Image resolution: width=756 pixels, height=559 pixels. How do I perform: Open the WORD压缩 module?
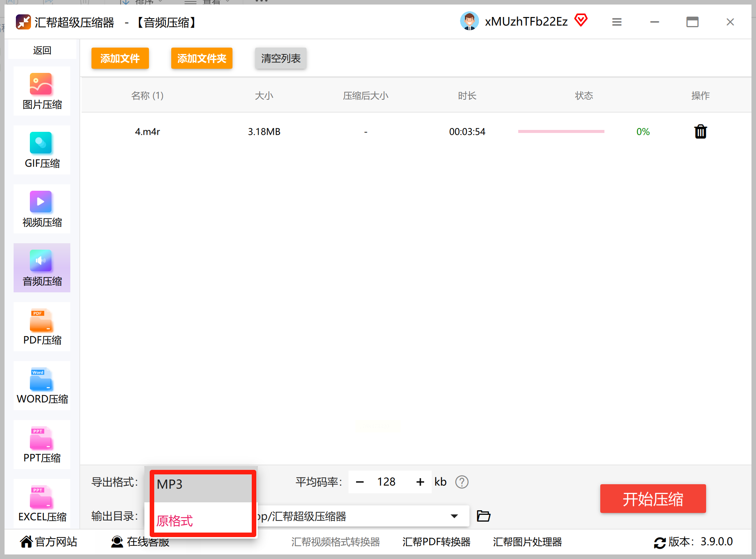[42, 386]
